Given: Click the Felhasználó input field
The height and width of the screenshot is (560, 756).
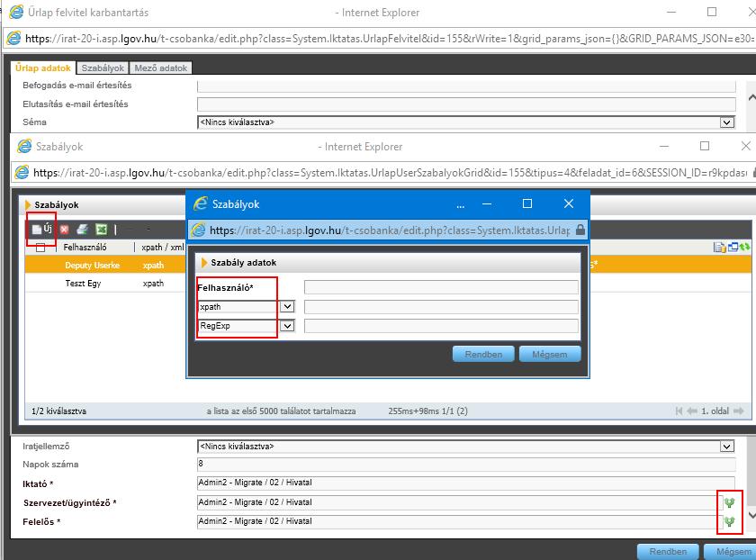Looking at the screenshot, I should [x=441, y=287].
